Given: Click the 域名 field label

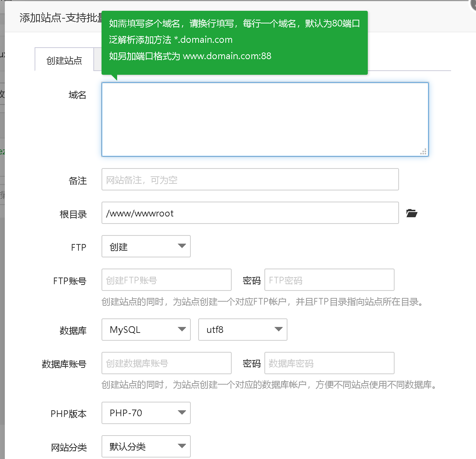Looking at the screenshot, I should coord(77,95).
